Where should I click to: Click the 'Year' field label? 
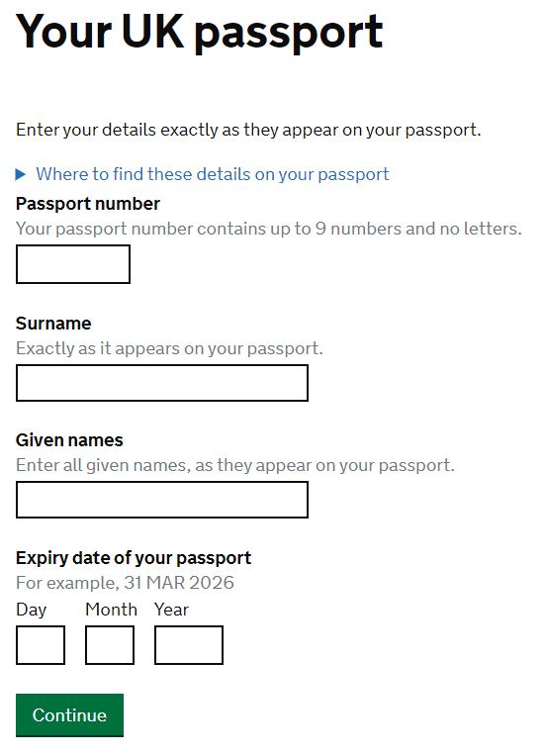tap(171, 610)
